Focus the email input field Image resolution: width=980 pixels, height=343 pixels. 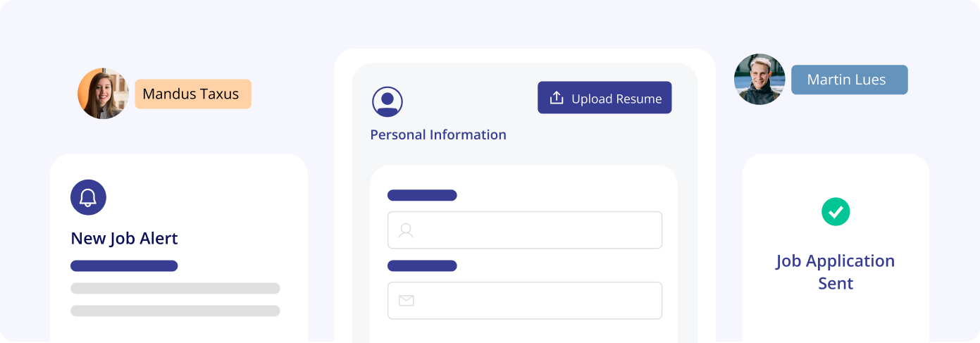pyautogui.click(x=535, y=301)
